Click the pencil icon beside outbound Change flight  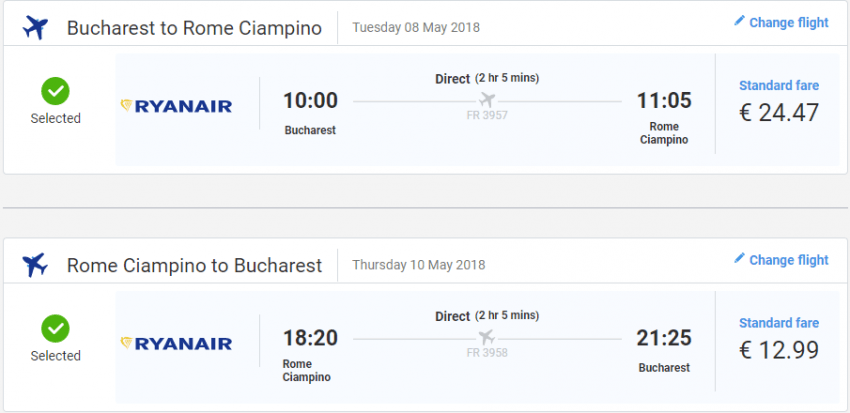click(740, 21)
